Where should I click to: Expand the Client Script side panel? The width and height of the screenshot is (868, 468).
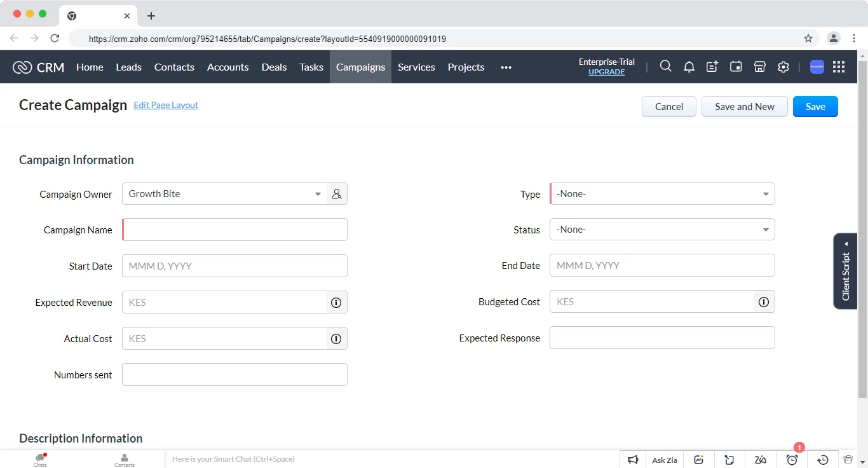846,272
